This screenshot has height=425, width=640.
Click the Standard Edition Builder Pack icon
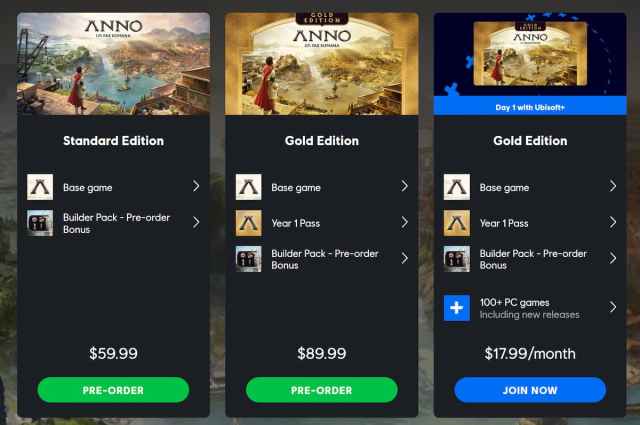(41, 222)
